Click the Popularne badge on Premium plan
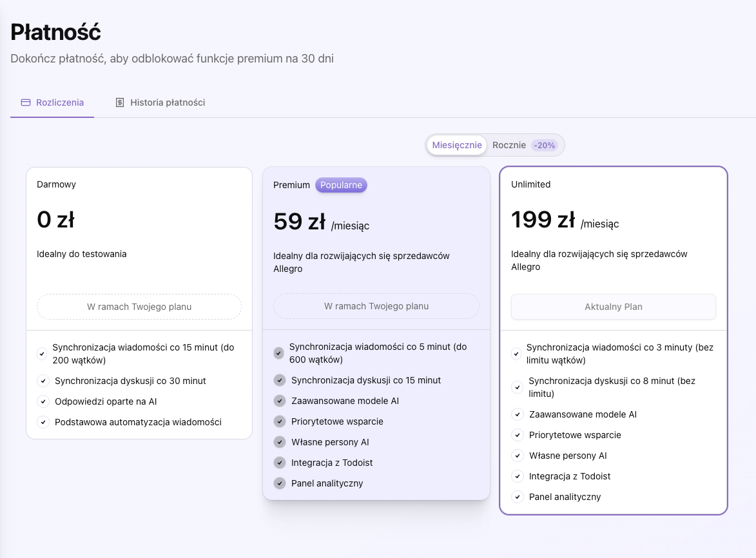This screenshot has width=756, height=558. [x=341, y=185]
